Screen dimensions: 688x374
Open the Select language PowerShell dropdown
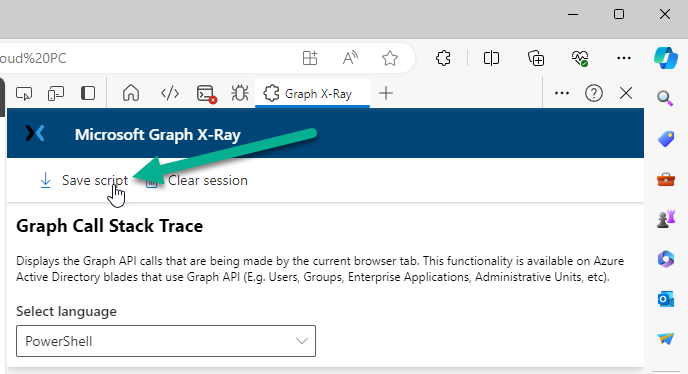(166, 341)
